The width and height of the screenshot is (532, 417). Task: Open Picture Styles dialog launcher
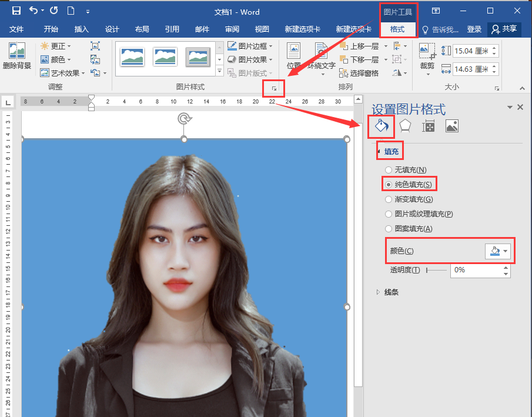pos(274,89)
